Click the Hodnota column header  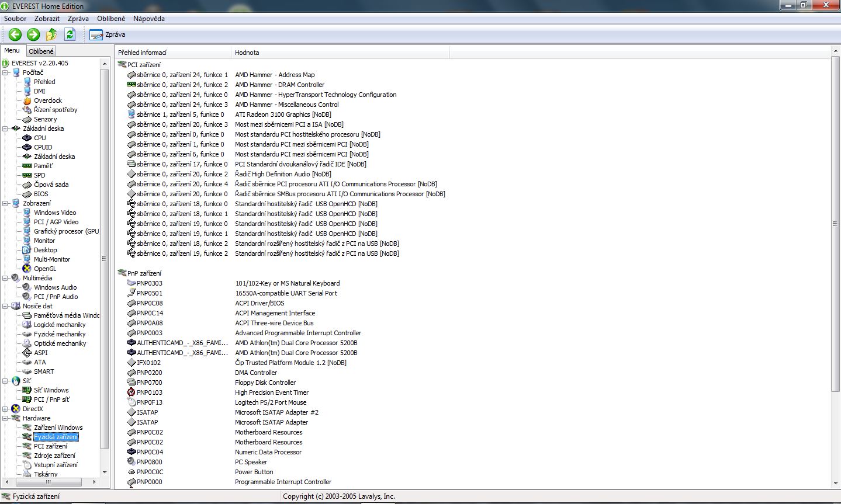click(x=247, y=53)
